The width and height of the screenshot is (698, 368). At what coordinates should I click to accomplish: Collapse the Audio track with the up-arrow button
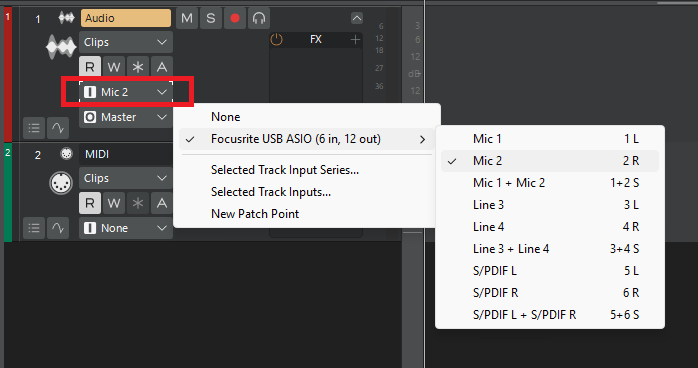(357, 18)
